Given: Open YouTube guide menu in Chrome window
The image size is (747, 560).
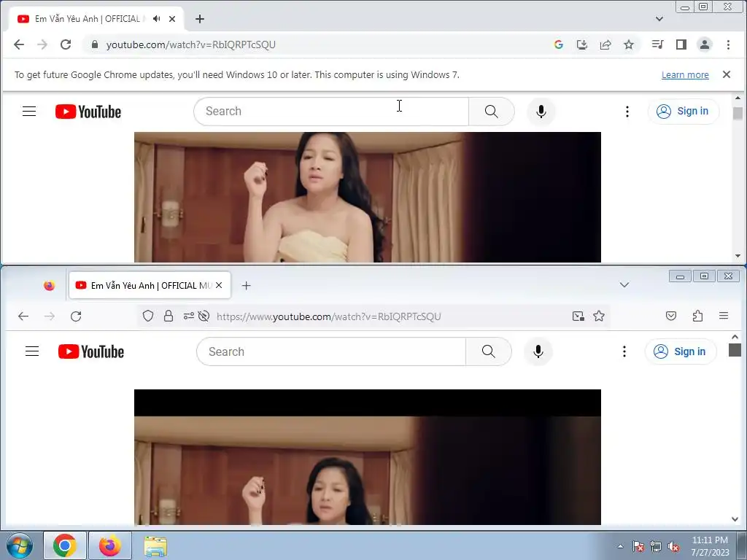Looking at the screenshot, I should (29, 112).
